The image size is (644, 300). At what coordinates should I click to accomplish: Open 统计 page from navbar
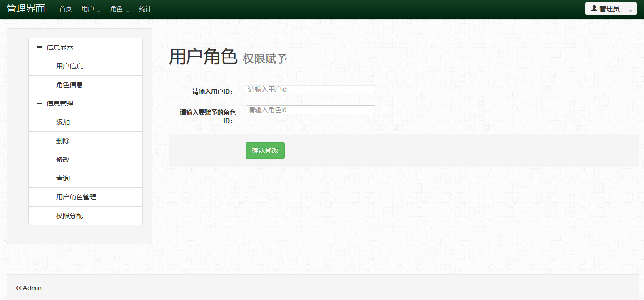pos(145,9)
